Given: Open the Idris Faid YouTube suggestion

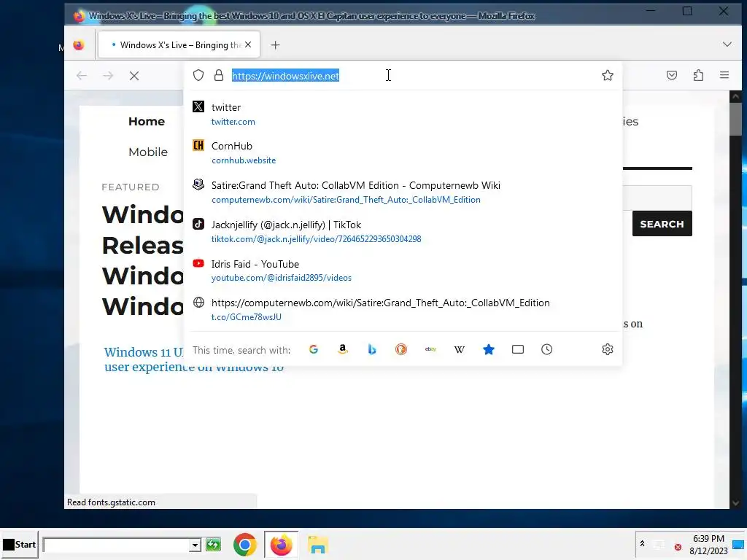Looking at the screenshot, I should [403, 271].
